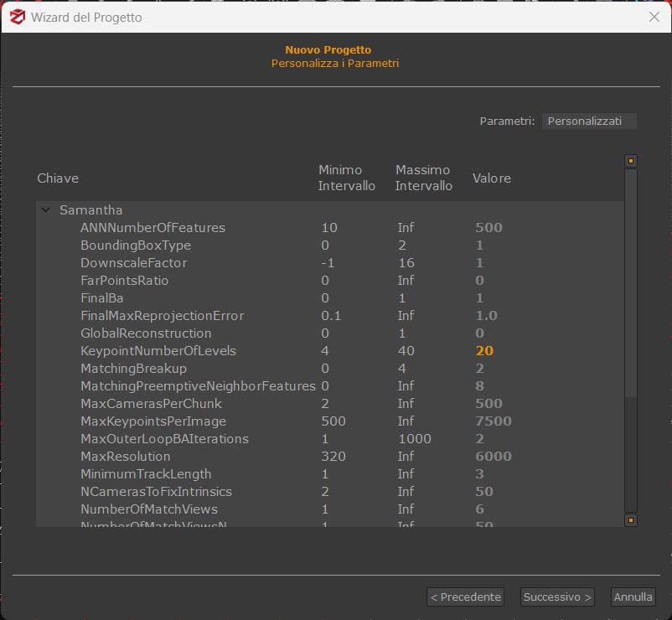Click the value 6 of NumberOfMatchViews
The height and width of the screenshot is (620, 672).
pos(479,509)
